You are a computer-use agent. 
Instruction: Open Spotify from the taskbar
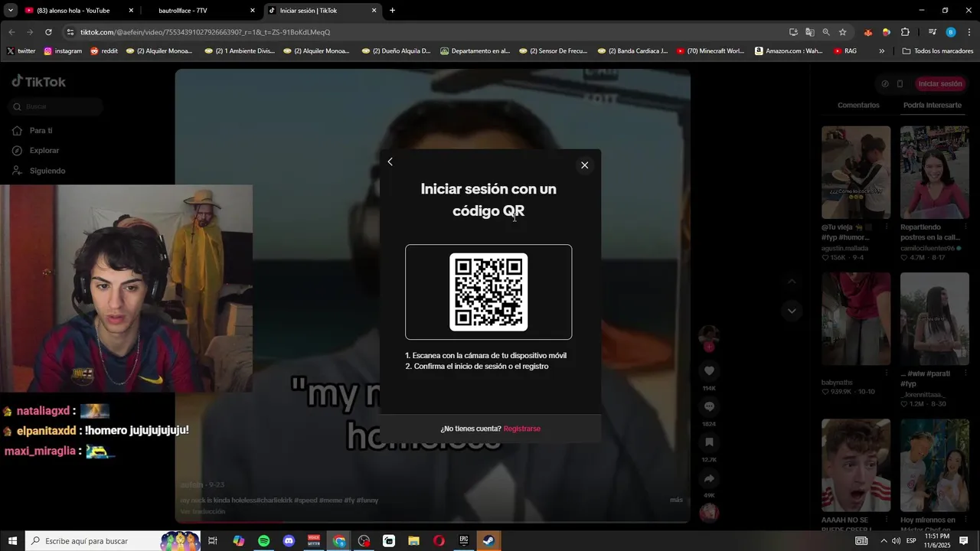(x=263, y=541)
